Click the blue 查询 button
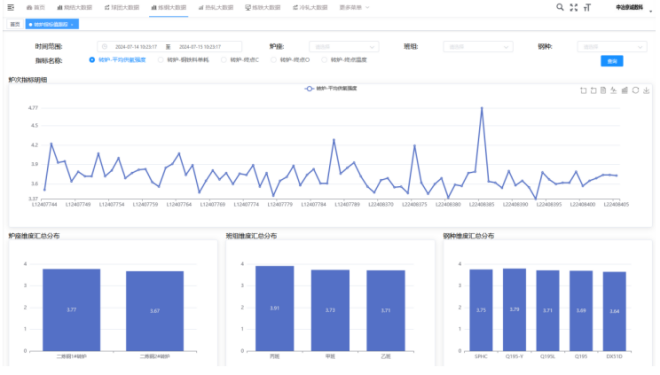 612,61
